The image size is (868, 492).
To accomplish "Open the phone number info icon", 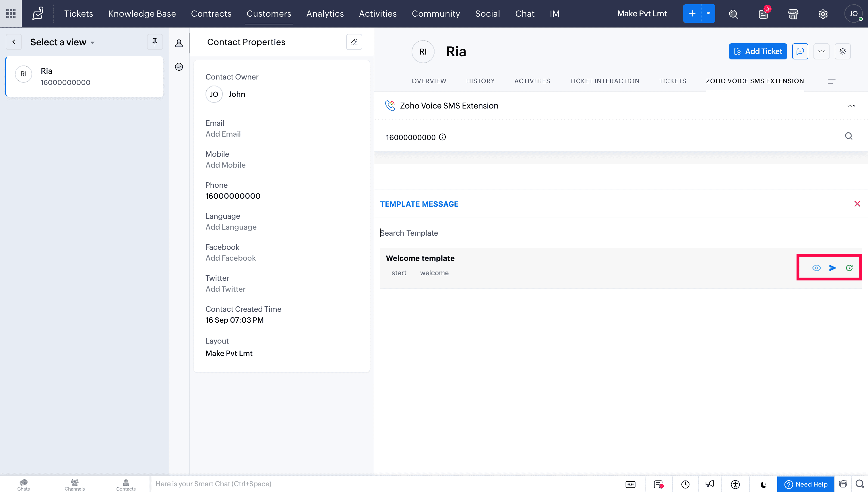I will (442, 137).
